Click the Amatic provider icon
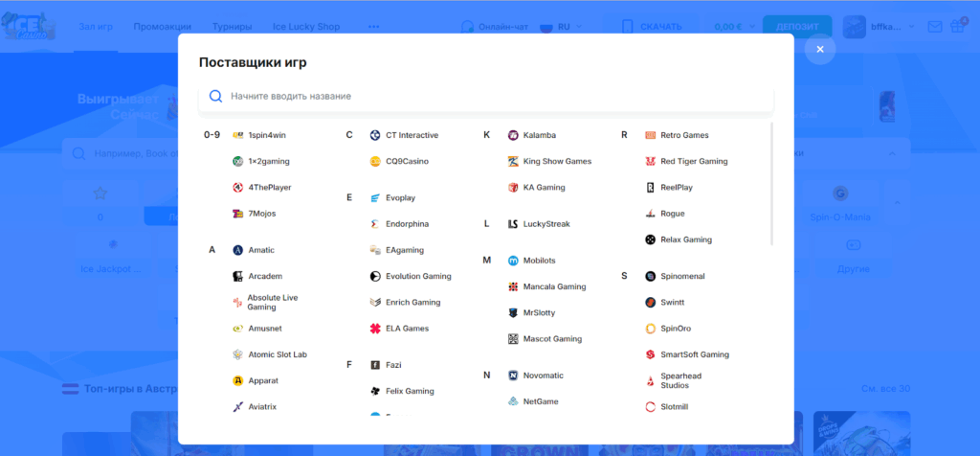The height and width of the screenshot is (456, 980). [237, 250]
